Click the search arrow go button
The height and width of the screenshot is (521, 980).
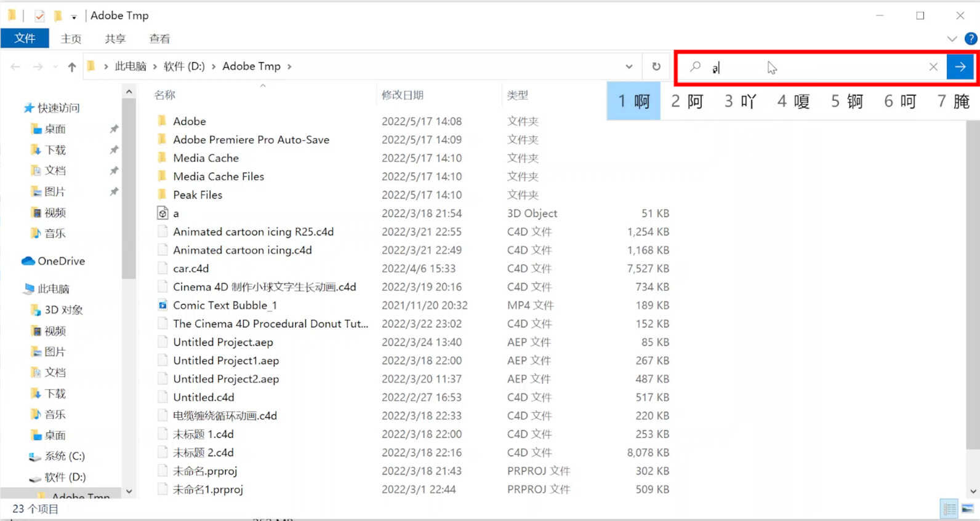coord(960,66)
